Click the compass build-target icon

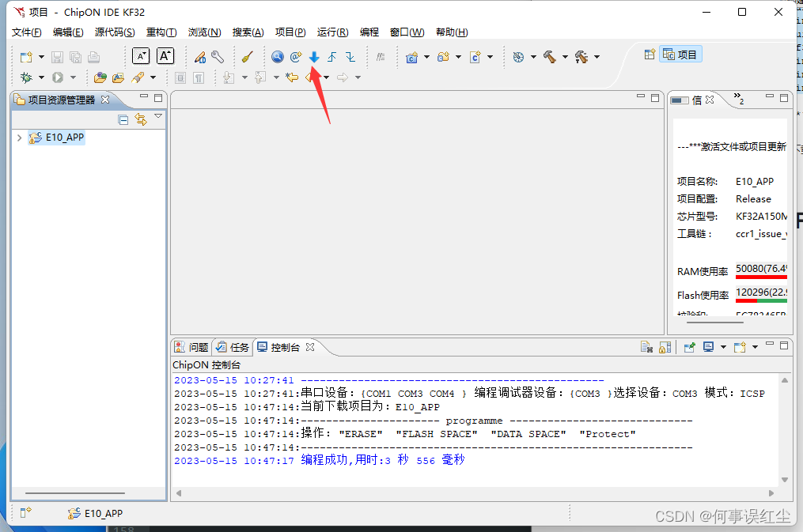pos(518,57)
